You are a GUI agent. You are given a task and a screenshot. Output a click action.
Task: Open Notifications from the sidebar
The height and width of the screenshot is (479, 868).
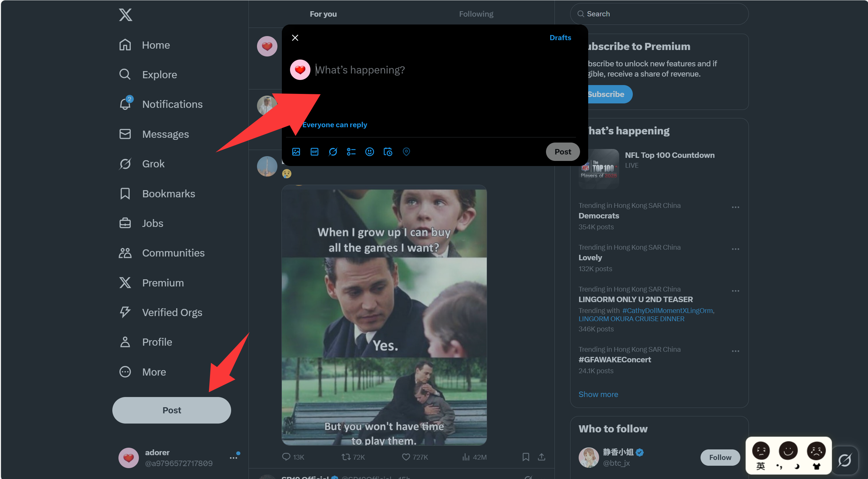(172, 104)
